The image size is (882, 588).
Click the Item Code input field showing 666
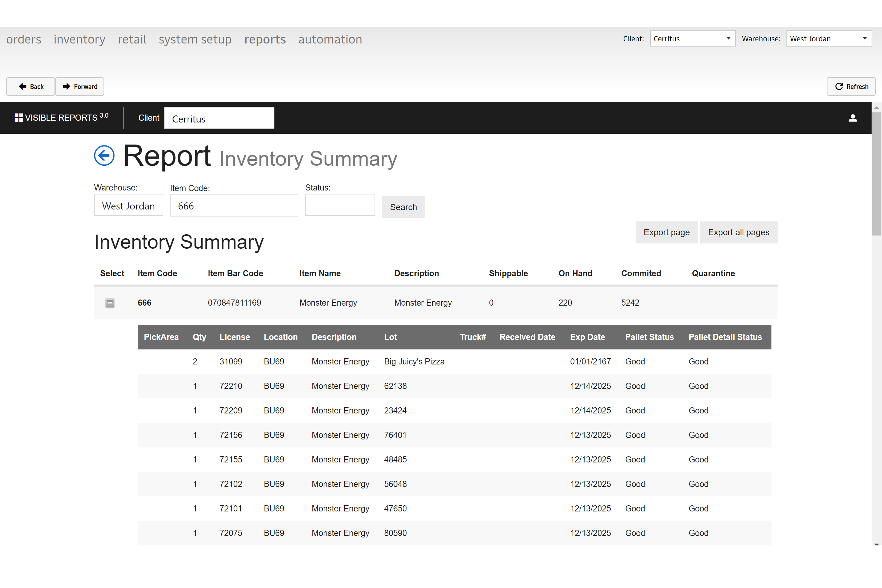point(233,206)
